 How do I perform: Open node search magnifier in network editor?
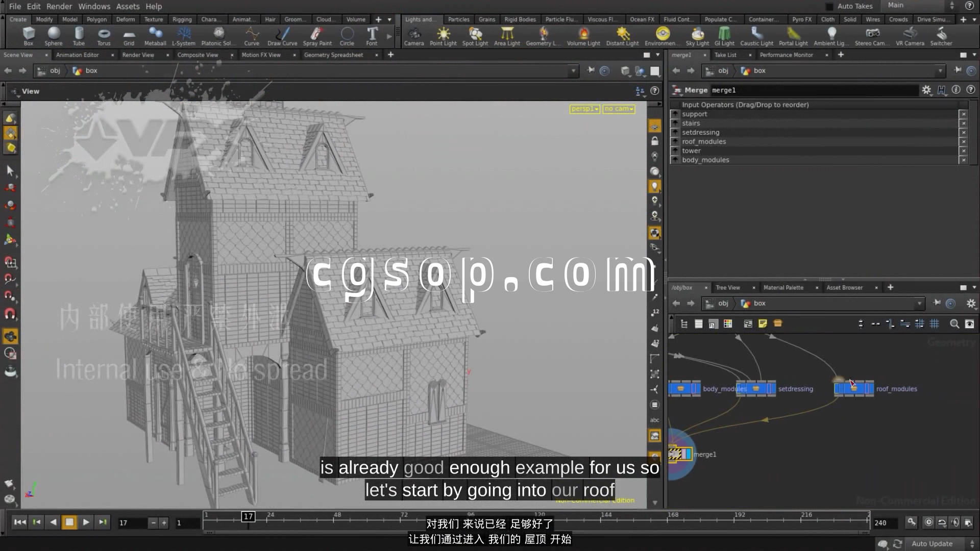click(954, 324)
